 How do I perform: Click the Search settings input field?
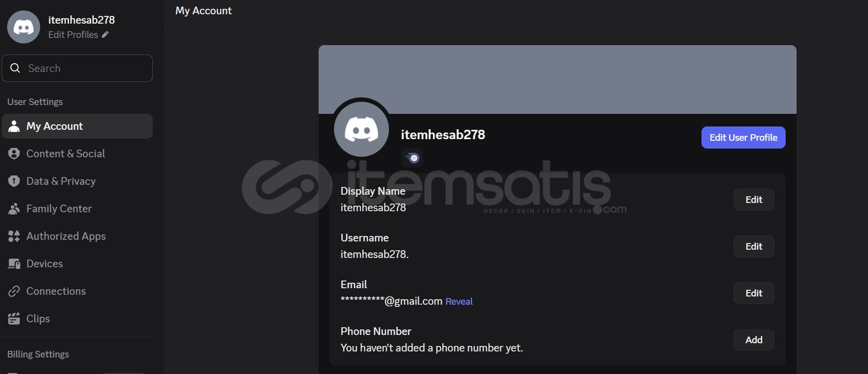77,68
